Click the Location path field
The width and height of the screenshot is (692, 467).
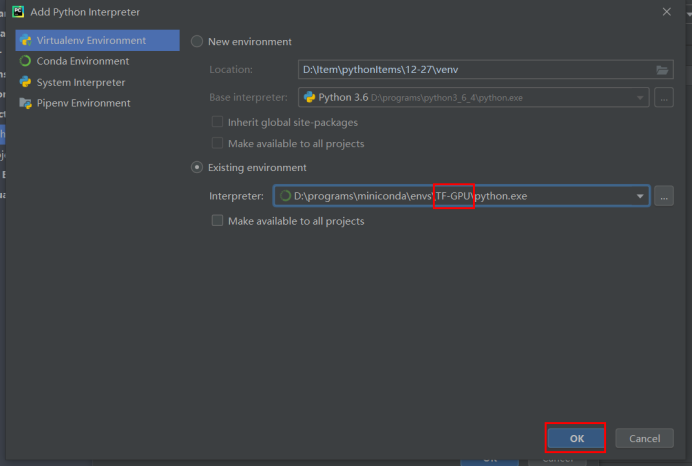485,69
